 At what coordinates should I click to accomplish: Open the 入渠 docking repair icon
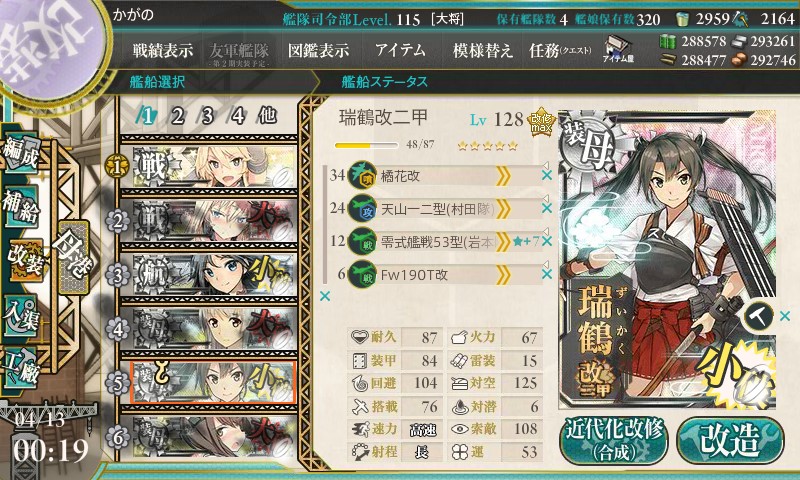(x=21, y=315)
